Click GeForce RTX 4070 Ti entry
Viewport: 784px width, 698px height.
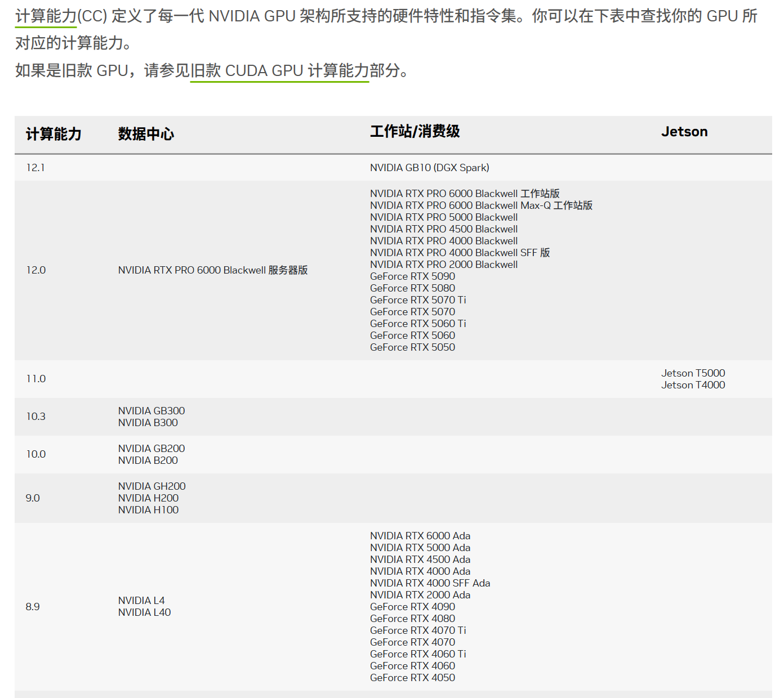tap(418, 630)
